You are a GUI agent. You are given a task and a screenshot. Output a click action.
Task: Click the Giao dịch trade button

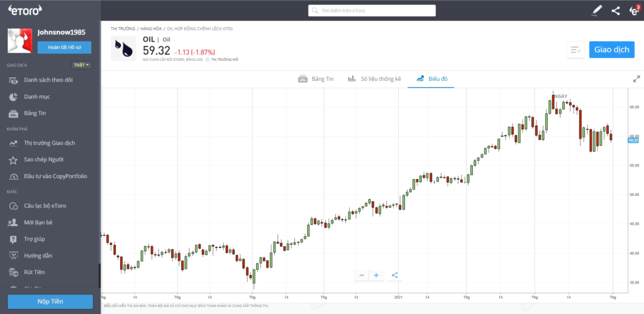pos(611,50)
